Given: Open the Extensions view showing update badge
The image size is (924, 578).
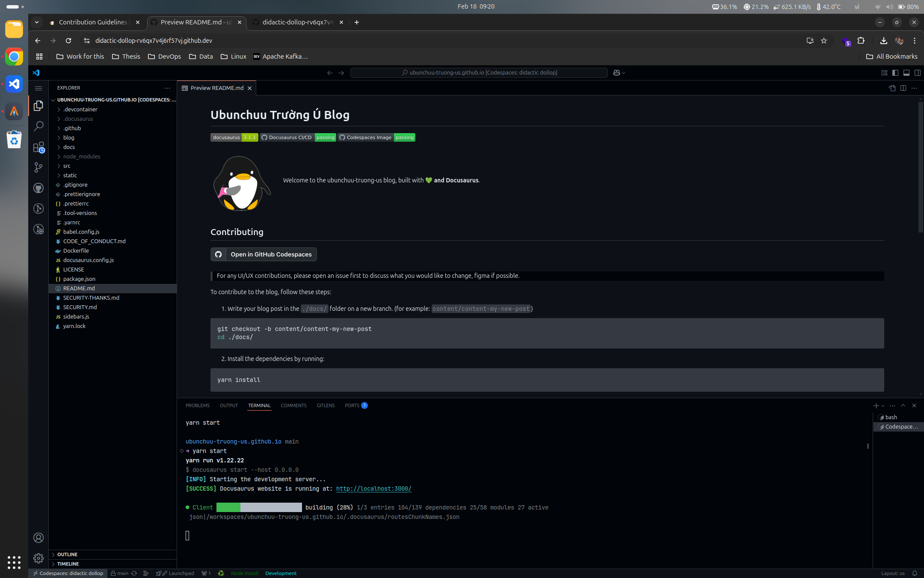Looking at the screenshot, I should click(39, 147).
